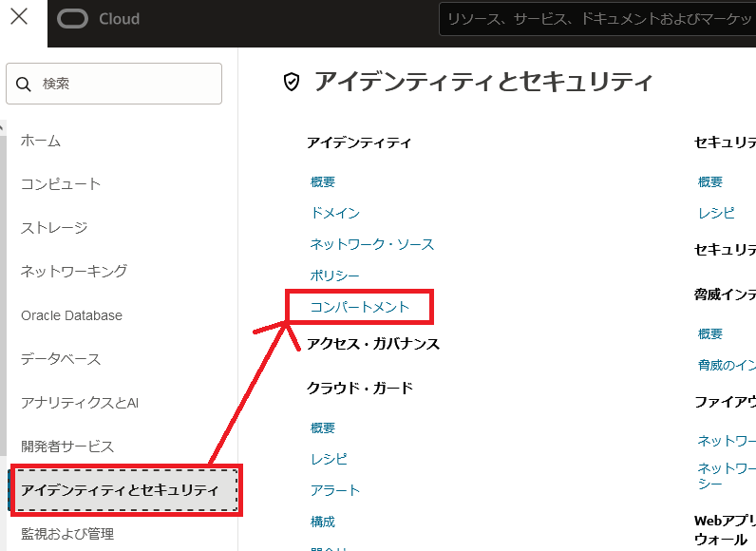The image size is (756, 551).
Task: Open アナリティクスとAI in the side menu
Action: pyautogui.click(x=80, y=403)
